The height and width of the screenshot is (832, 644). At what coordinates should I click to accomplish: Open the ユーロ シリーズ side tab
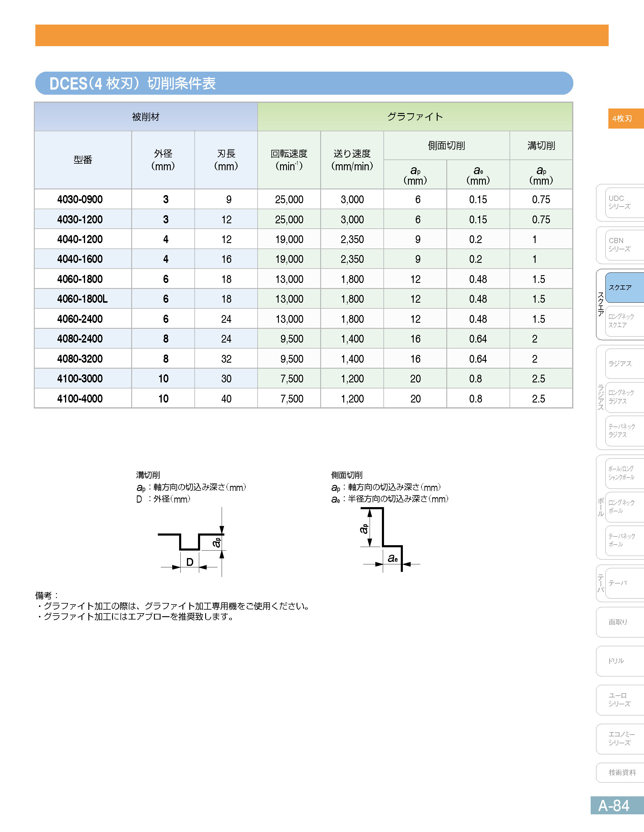[620, 700]
